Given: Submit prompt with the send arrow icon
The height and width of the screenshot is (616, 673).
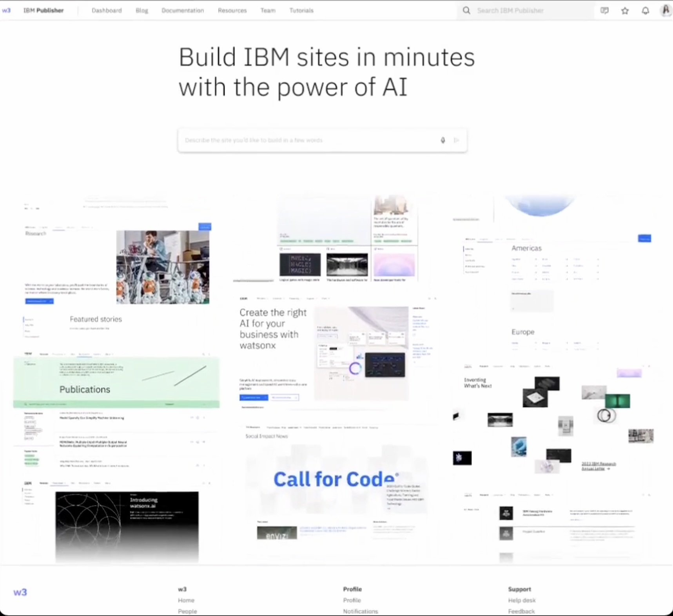Looking at the screenshot, I should (x=456, y=140).
